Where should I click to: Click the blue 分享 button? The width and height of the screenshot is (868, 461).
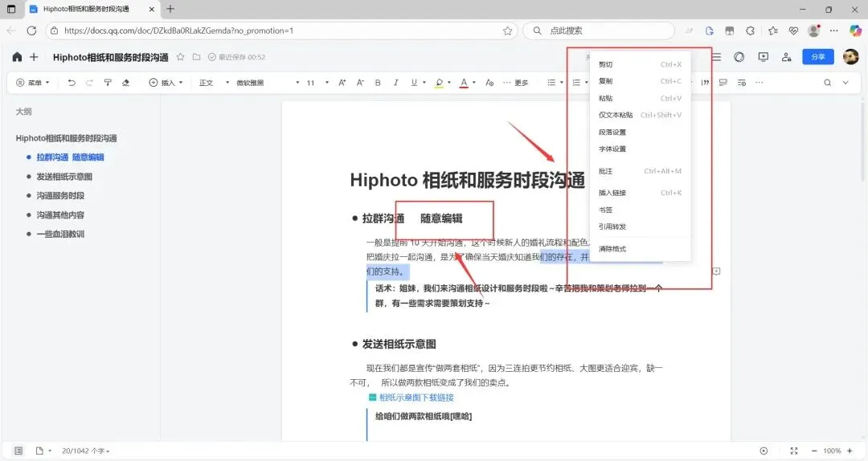pos(817,56)
